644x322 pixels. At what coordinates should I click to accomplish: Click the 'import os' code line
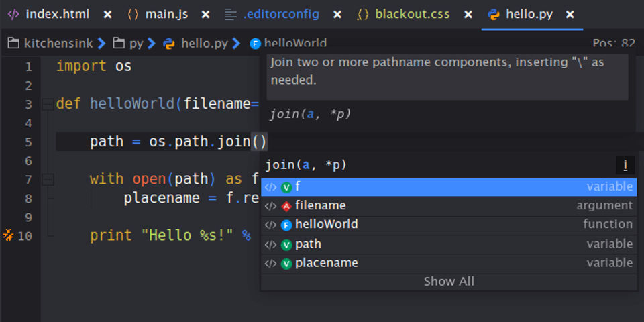click(94, 66)
